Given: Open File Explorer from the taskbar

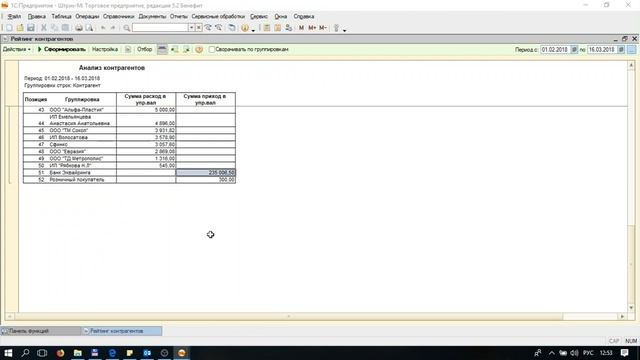Looking at the screenshot, I should point(78,353).
